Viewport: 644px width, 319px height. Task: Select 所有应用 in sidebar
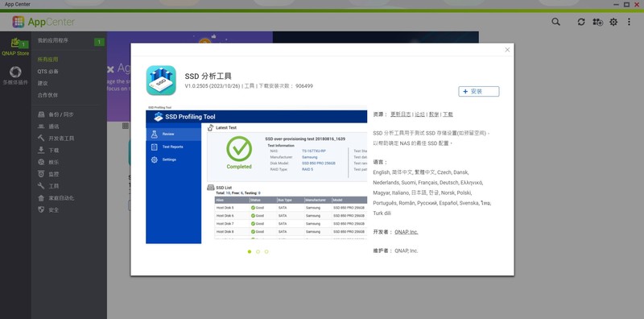(x=47, y=60)
